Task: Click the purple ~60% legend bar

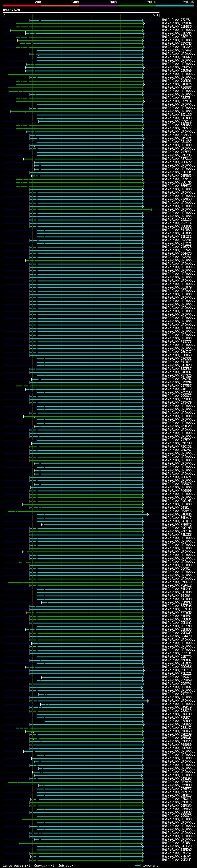Action: [99, 6]
